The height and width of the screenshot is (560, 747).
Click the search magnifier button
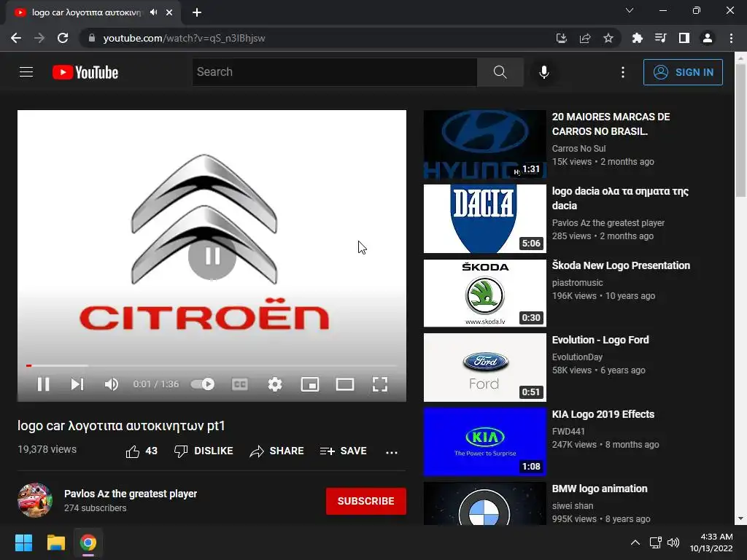[x=500, y=72]
